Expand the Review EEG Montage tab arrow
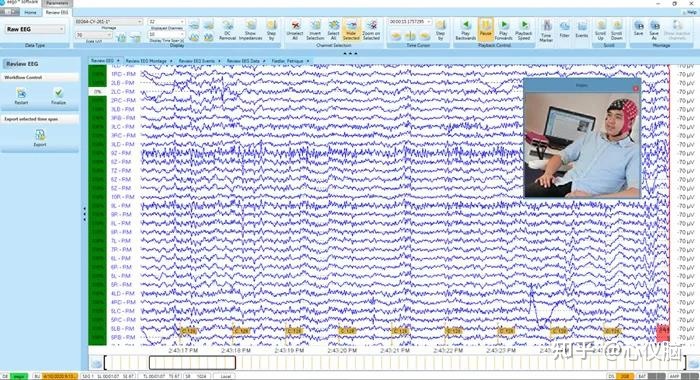 (171, 61)
